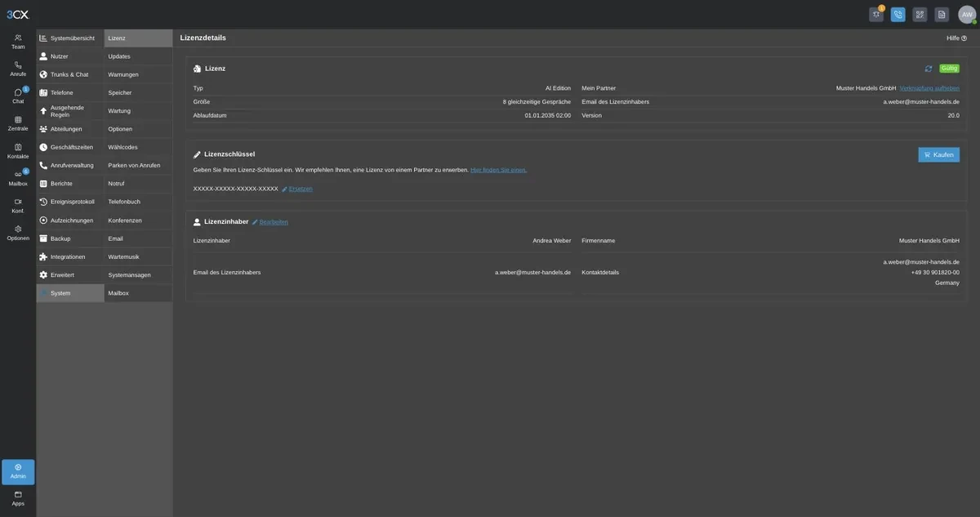Open Warnungen in system submenu

tap(138, 74)
